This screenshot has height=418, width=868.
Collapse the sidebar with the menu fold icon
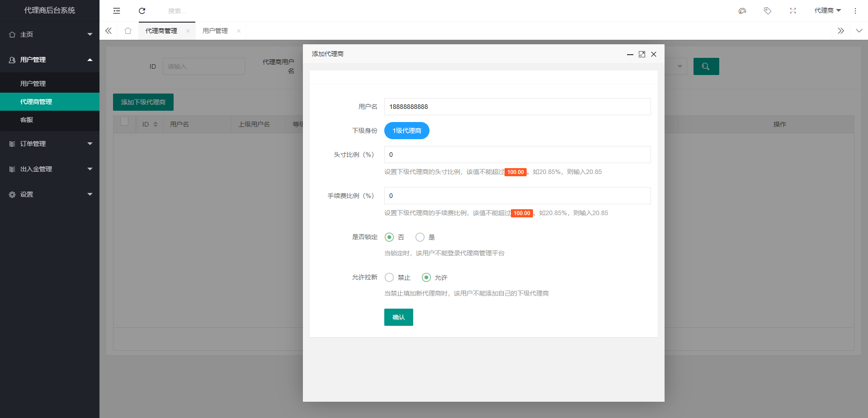117,11
